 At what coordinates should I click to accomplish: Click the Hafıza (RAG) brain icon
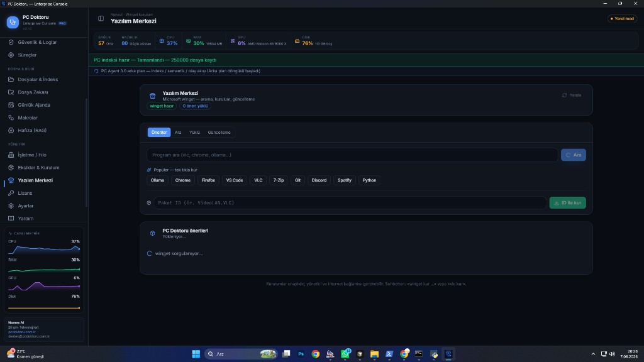pos(11,131)
